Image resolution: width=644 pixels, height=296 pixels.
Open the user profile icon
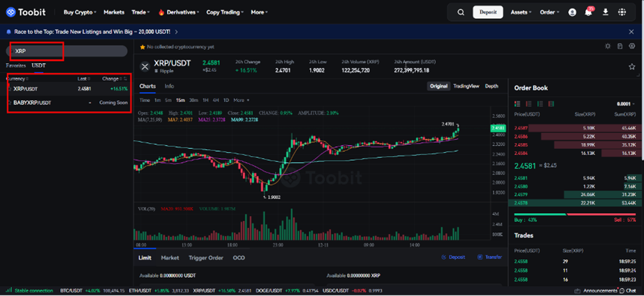572,12
